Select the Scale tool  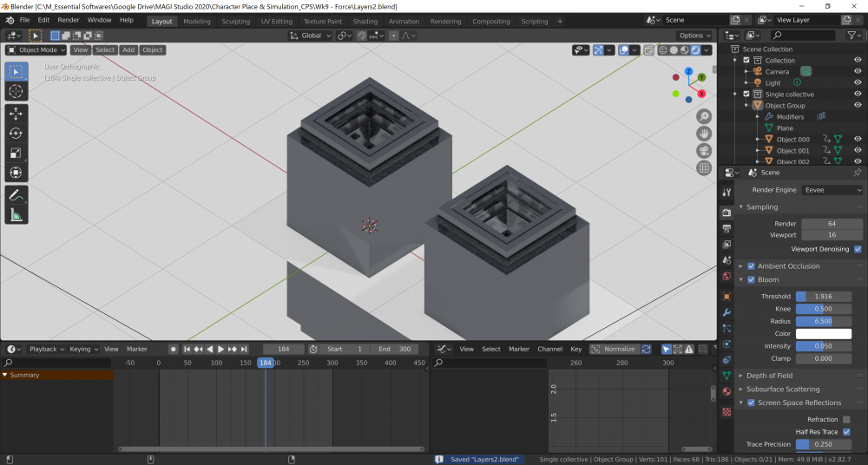click(x=16, y=153)
